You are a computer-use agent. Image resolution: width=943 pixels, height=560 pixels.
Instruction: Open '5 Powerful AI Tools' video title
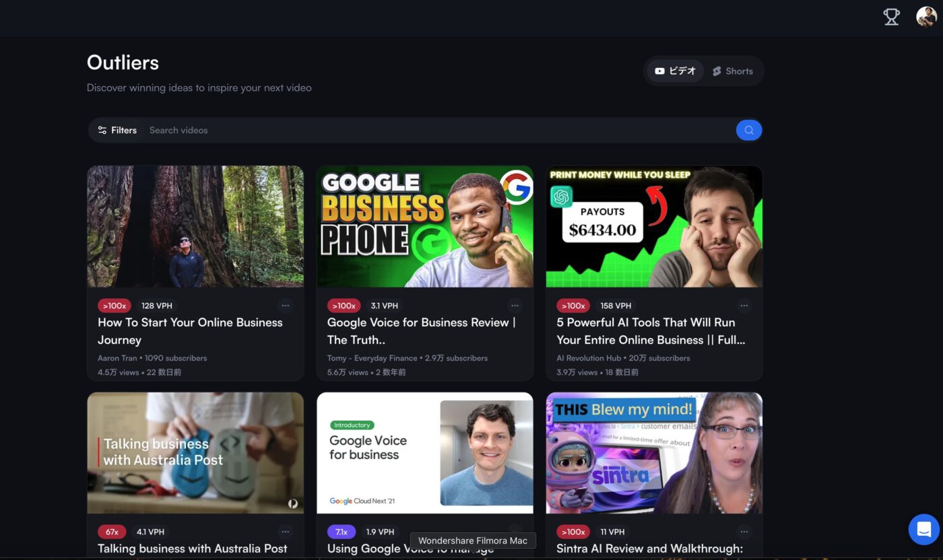[651, 331]
